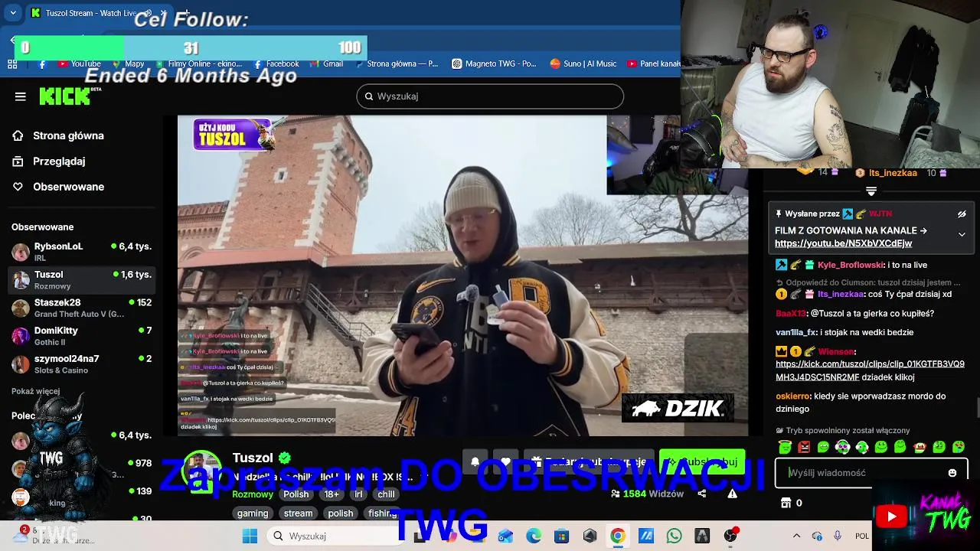980x551 pixels.
Task: Click the Rozmowy category link
Action: coord(253,494)
